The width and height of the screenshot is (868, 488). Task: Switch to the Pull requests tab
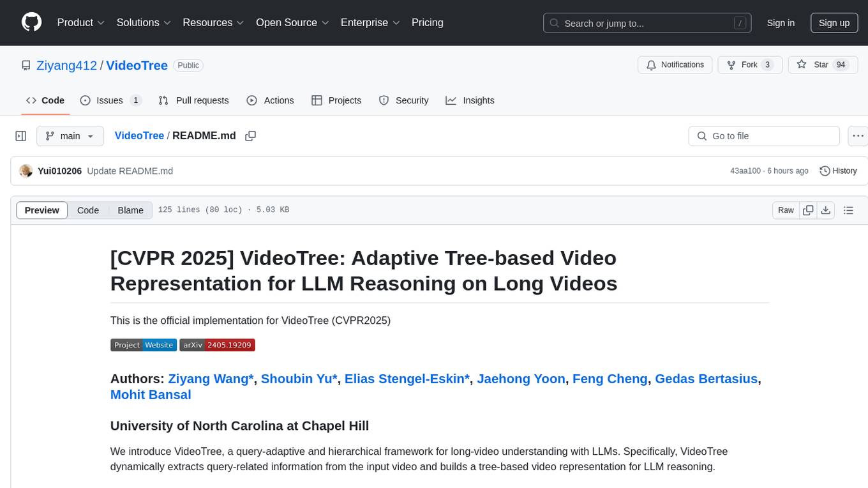(193, 100)
